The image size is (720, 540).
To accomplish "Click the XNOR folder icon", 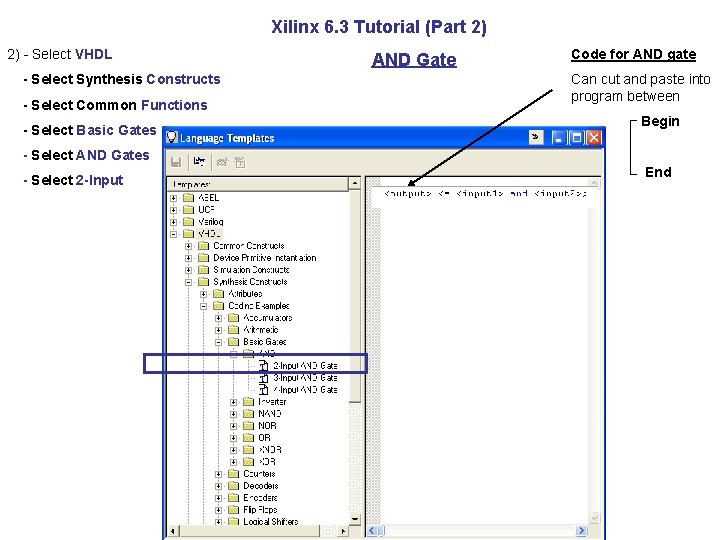I will click(248, 450).
